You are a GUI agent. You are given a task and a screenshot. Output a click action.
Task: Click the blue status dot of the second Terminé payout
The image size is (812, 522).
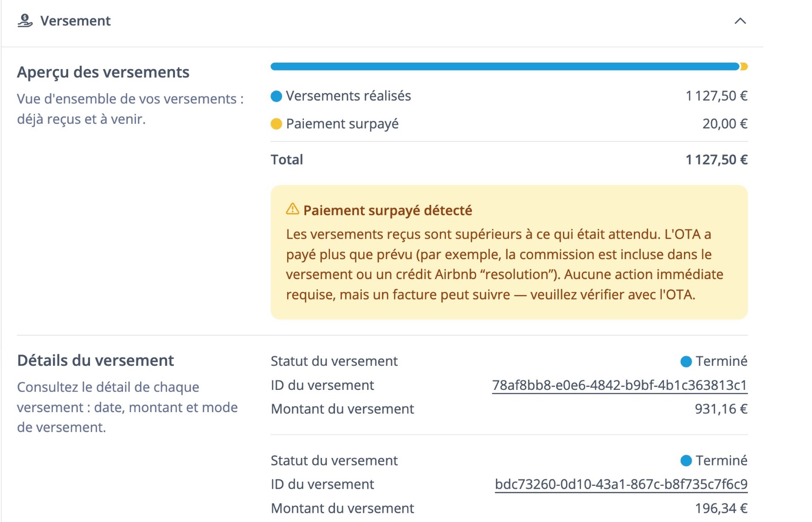[687, 460]
